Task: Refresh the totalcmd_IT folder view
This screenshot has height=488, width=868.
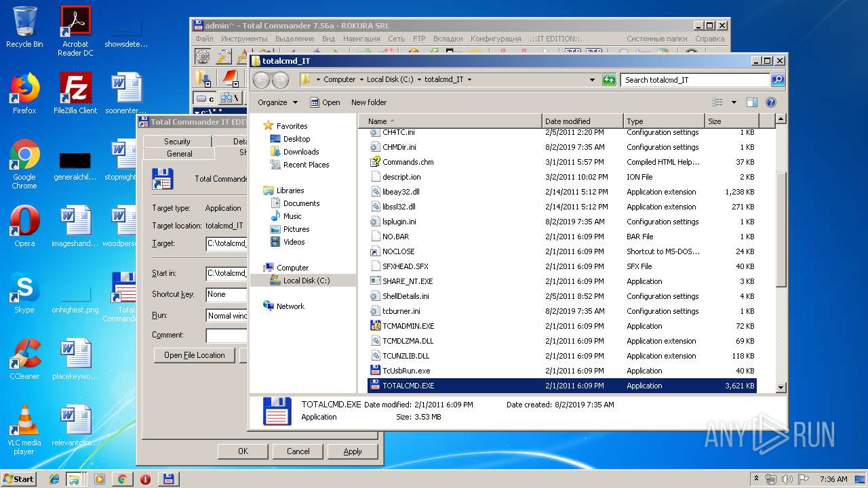Action: click(x=609, y=79)
